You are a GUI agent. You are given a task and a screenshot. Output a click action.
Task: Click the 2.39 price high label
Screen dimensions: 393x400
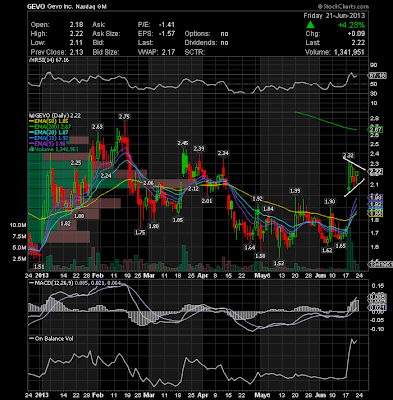[x=199, y=148]
